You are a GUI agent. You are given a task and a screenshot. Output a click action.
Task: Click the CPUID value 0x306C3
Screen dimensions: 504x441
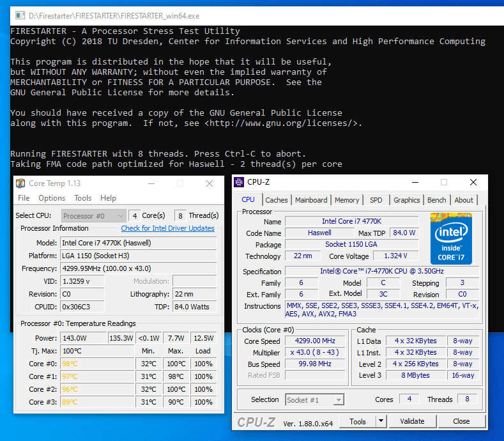tap(82, 307)
